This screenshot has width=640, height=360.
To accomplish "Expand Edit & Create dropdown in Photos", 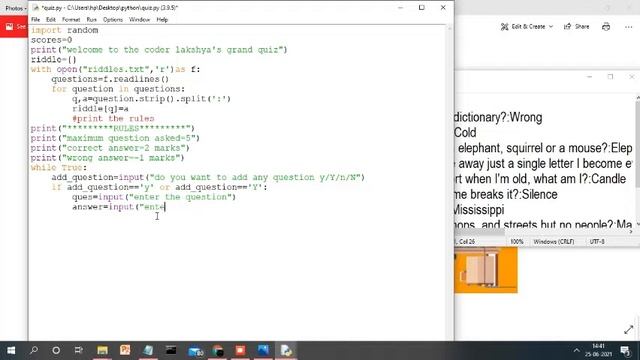I will click(x=527, y=27).
